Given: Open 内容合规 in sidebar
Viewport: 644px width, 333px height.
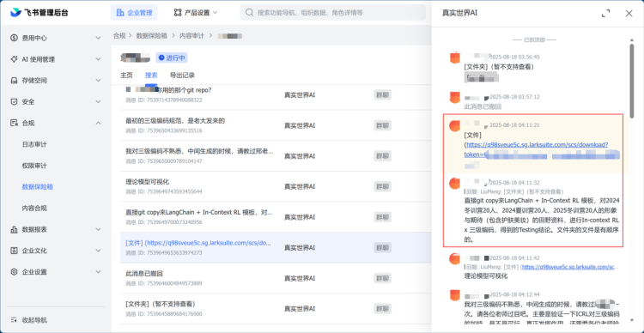Looking at the screenshot, I should [x=34, y=209].
